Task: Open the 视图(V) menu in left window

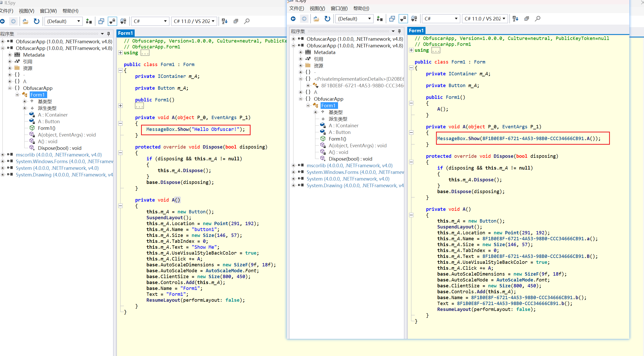Action: coord(27,11)
